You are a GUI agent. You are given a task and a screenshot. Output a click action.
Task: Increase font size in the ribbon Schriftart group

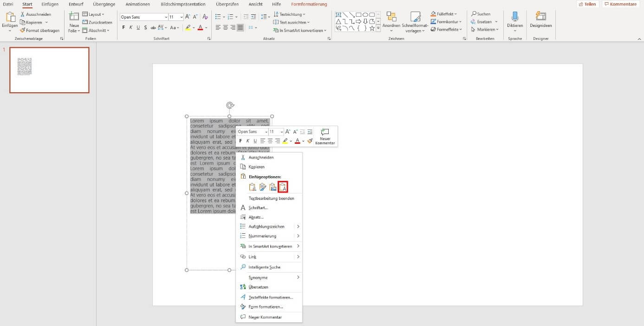[188, 17]
